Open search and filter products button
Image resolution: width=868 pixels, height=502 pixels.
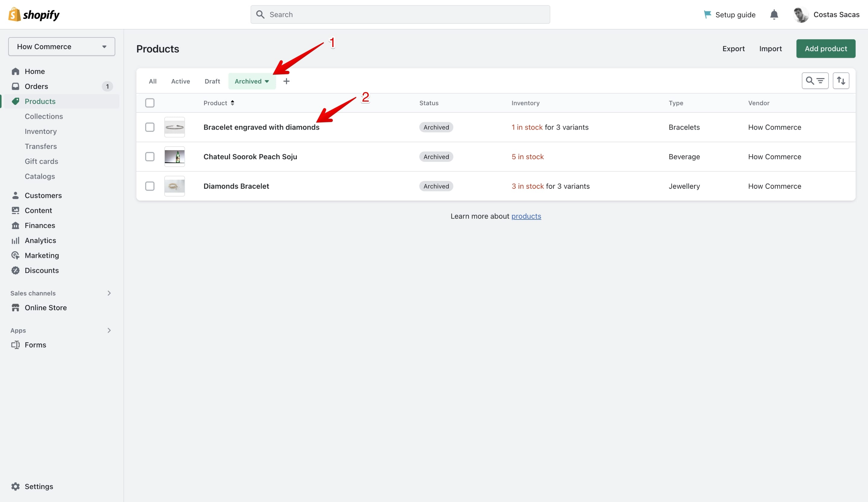tap(815, 81)
